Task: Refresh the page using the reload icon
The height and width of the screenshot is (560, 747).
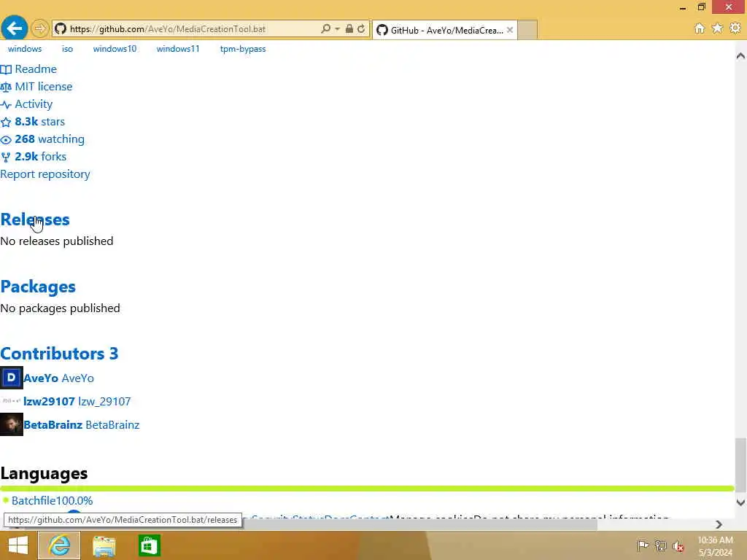Action: [x=361, y=29]
